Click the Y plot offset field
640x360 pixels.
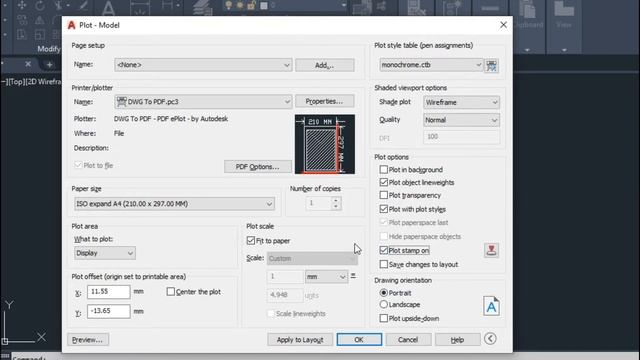click(109, 311)
